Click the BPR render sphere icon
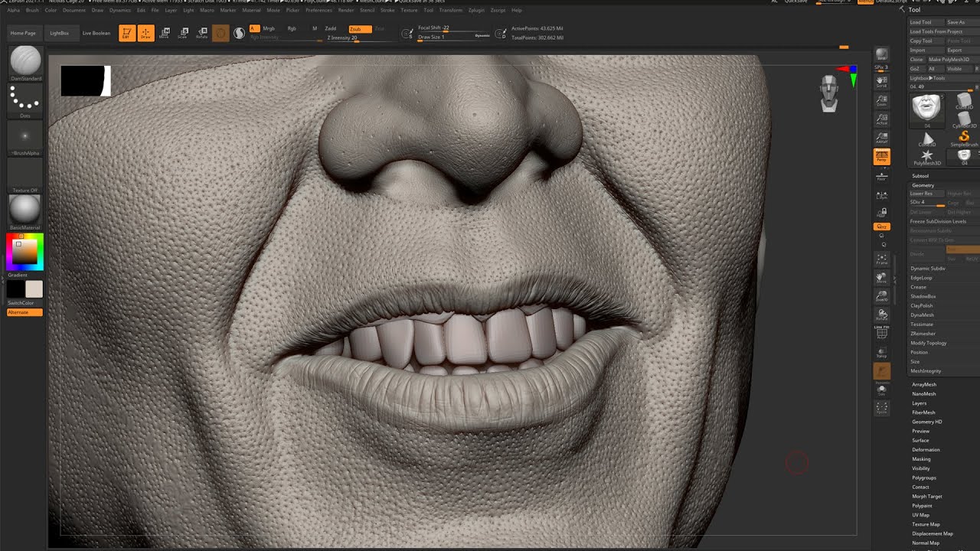This screenshot has width=980, height=551. (881, 54)
